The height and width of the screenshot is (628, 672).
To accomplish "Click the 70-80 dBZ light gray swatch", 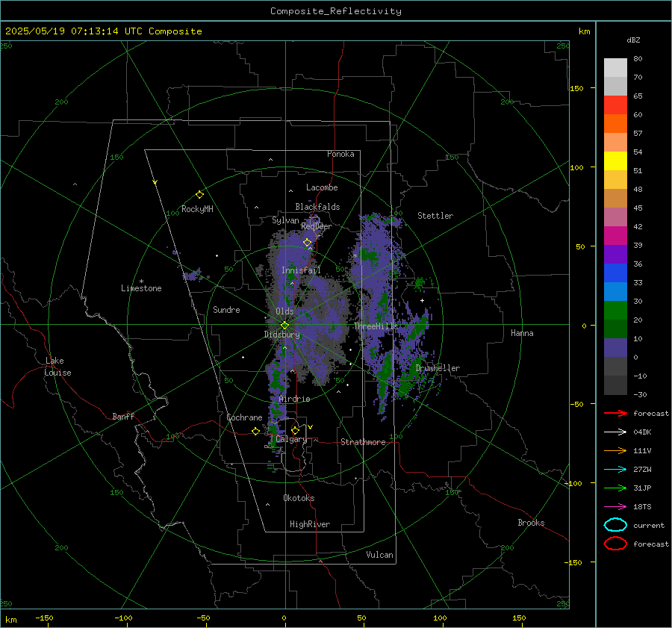I will tap(615, 68).
